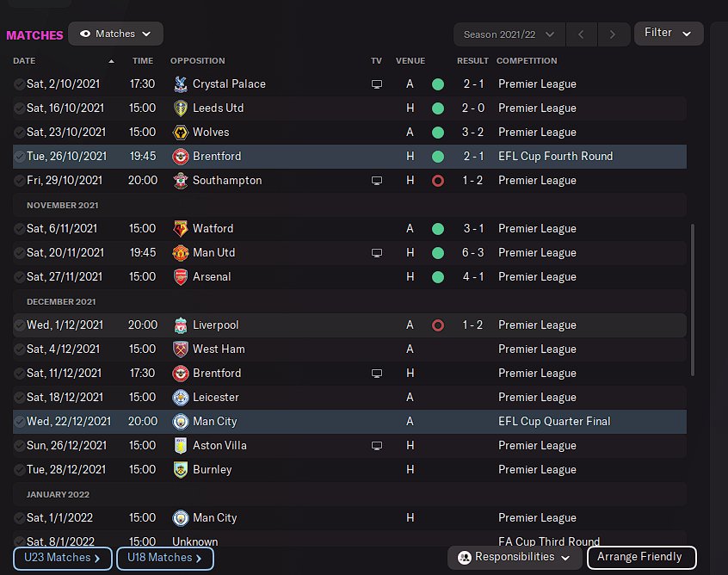Click the Liverpool club crest icon

(x=181, y=325)
